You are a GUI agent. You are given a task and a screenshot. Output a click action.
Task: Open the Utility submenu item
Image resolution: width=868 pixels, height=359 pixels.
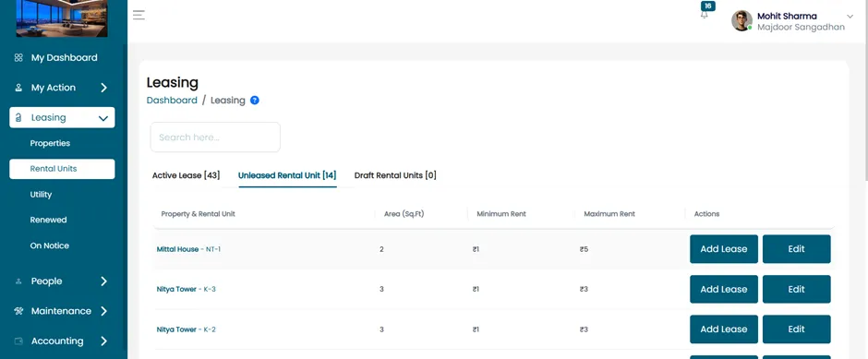tap(41, 194)
